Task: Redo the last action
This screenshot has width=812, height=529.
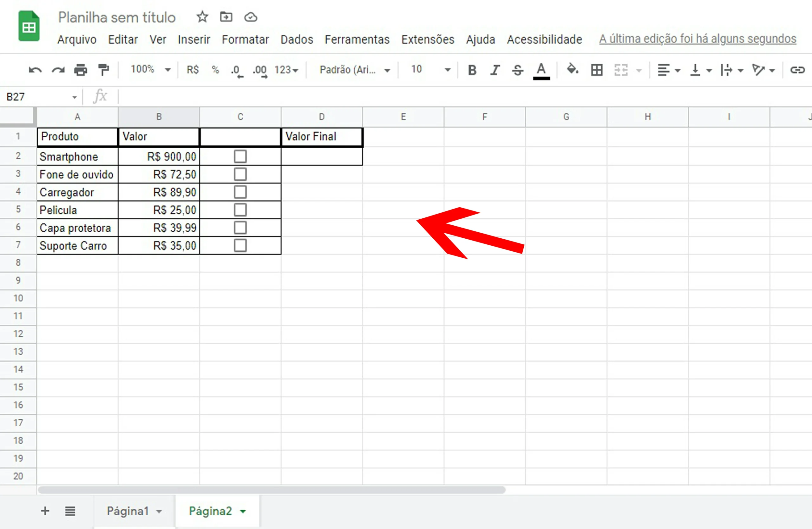Action: [x=58, y=70]
